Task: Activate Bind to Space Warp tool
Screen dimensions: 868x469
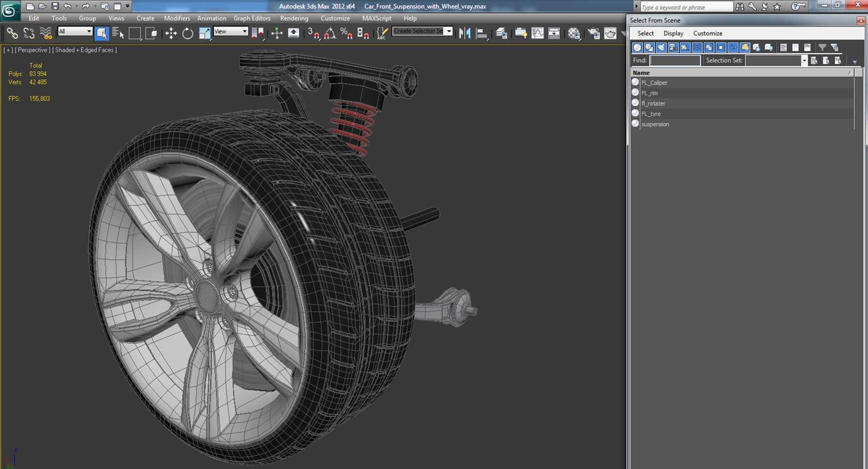Action: (x=46, y=33)
